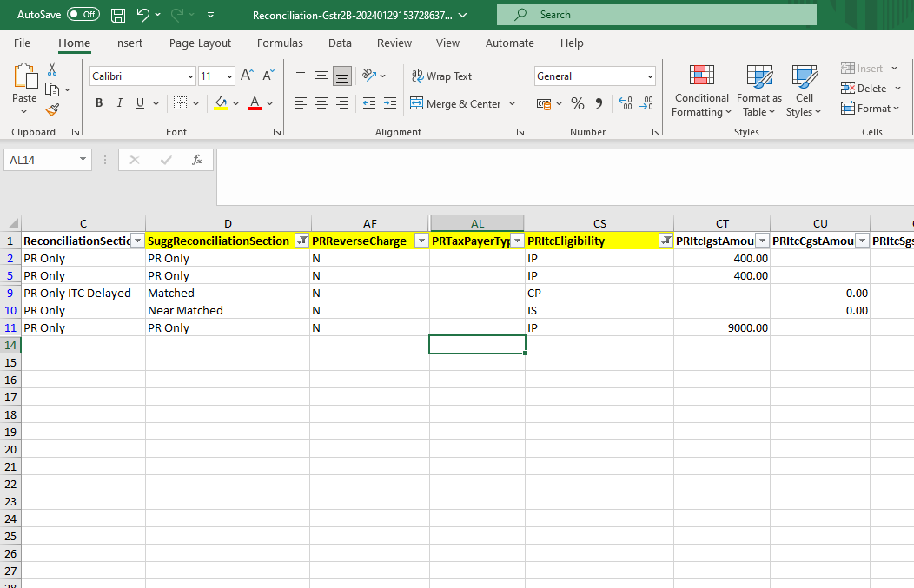Expand the Name Box dropdown arrow
914x588 pixels.
[x=83, y=160]
